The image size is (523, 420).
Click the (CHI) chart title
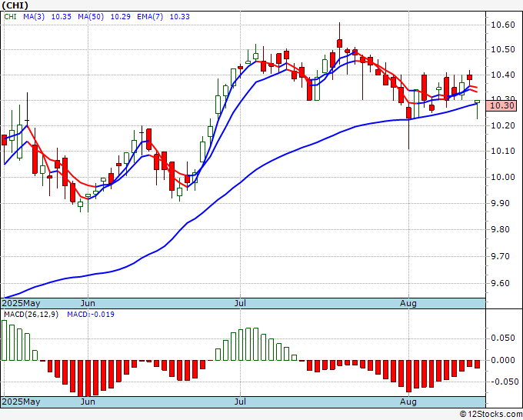[x=15, y=5]
